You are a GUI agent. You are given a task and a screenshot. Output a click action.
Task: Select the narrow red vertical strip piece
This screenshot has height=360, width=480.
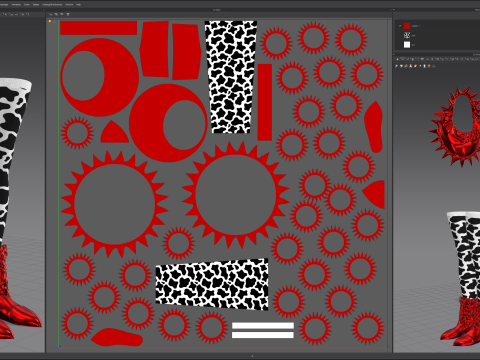click(x=265, y=102)
